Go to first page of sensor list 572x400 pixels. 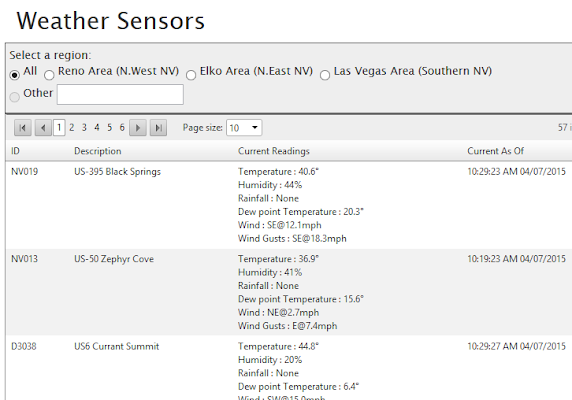pyautogui.click(x=23, y=128)
